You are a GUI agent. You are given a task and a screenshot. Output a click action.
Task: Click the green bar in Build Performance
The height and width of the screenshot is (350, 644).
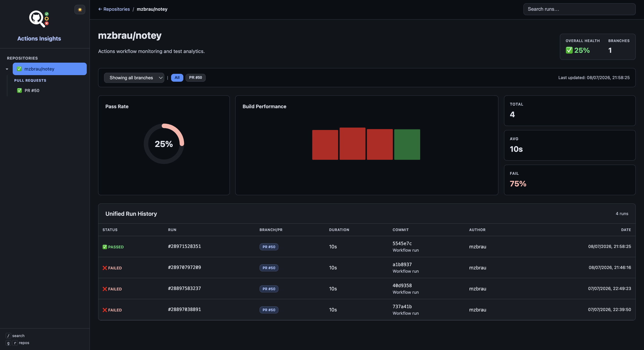pos(407,145)
